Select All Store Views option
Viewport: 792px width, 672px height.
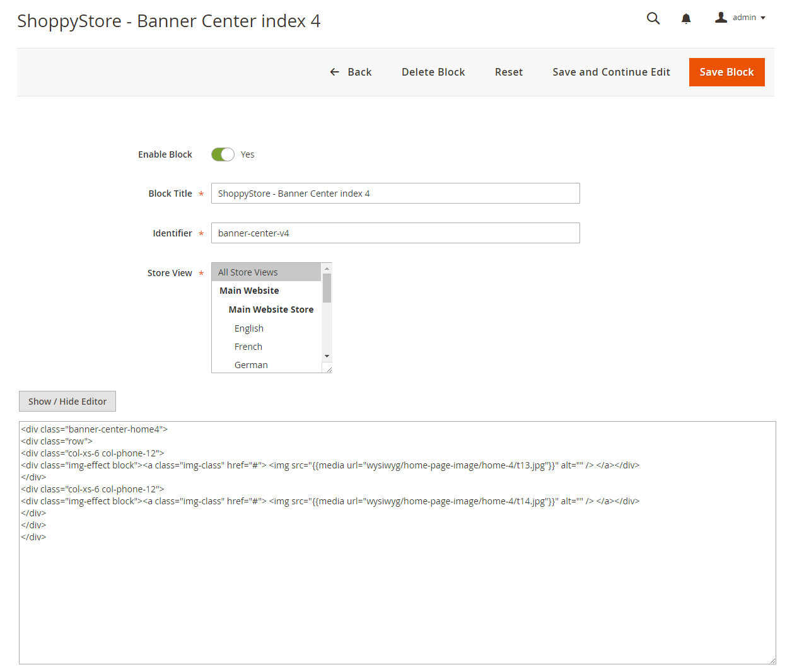pos(266,272)
